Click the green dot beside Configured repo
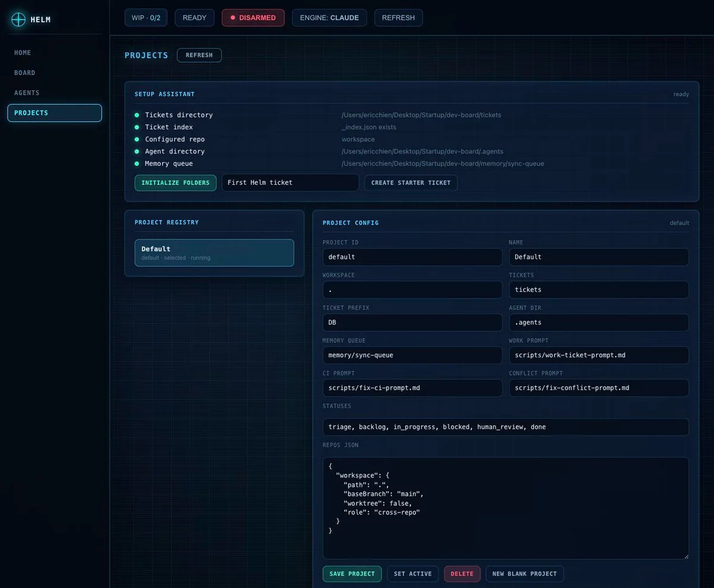714x588 pixels. tap(137, 139)
